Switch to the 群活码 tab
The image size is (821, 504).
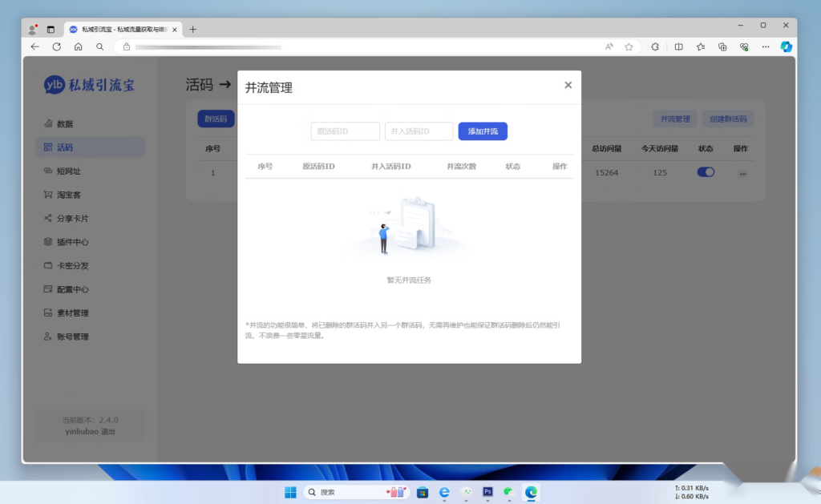[x=215, y=118]
